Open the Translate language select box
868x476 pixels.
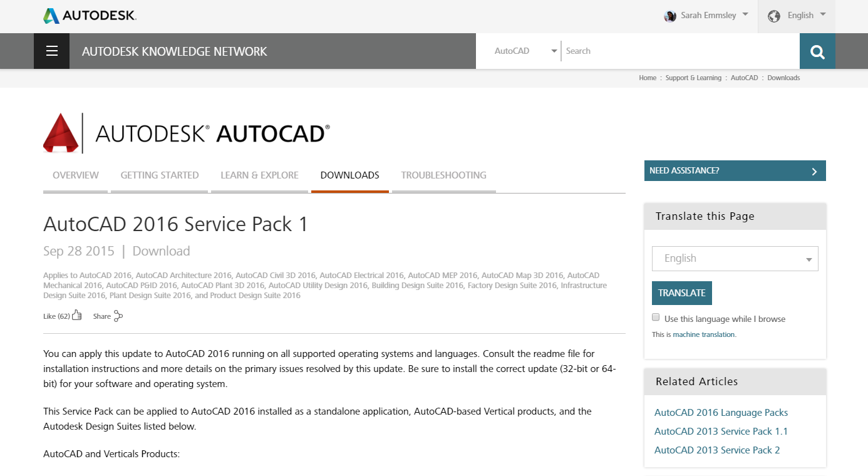coord(735,259)
